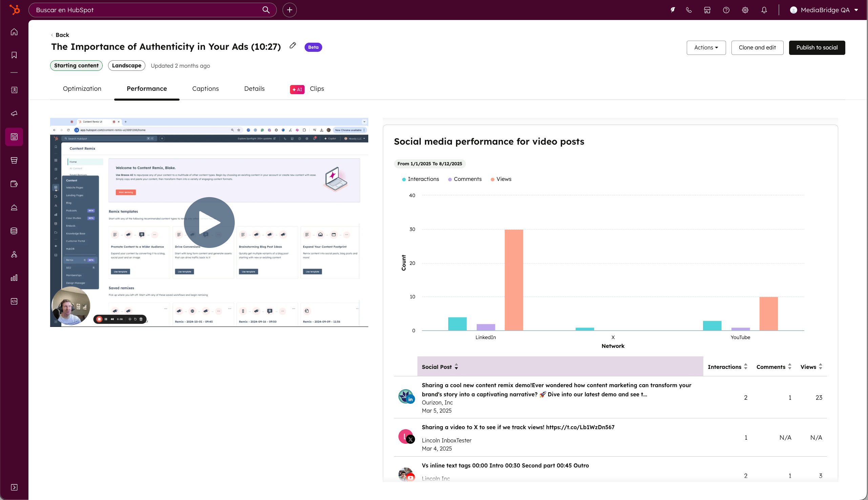Click the HubSpot sprocket logo

pos(14,9)
